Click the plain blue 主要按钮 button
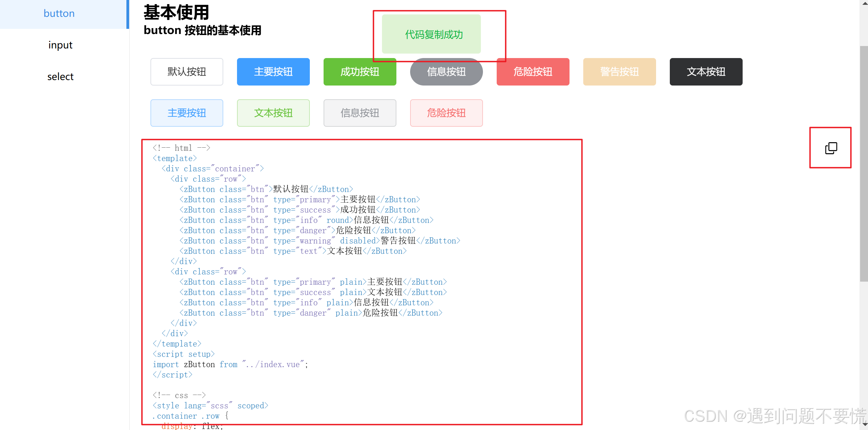This screenshot has width=868, height=430. (187, 113)
